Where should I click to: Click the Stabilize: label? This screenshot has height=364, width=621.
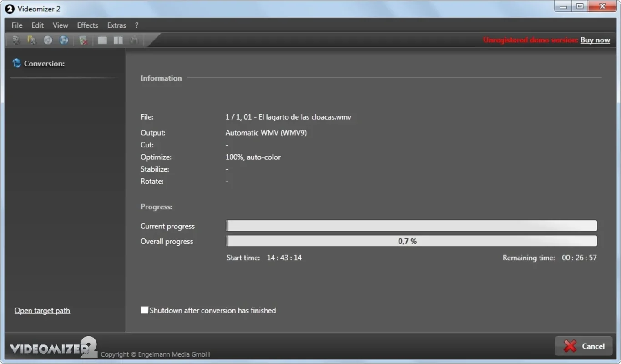(x=155, y=169)
